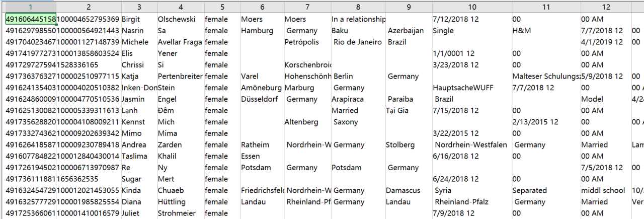644x219 pixels.
Task: Select column 12 header
Action: click(606, 8)
